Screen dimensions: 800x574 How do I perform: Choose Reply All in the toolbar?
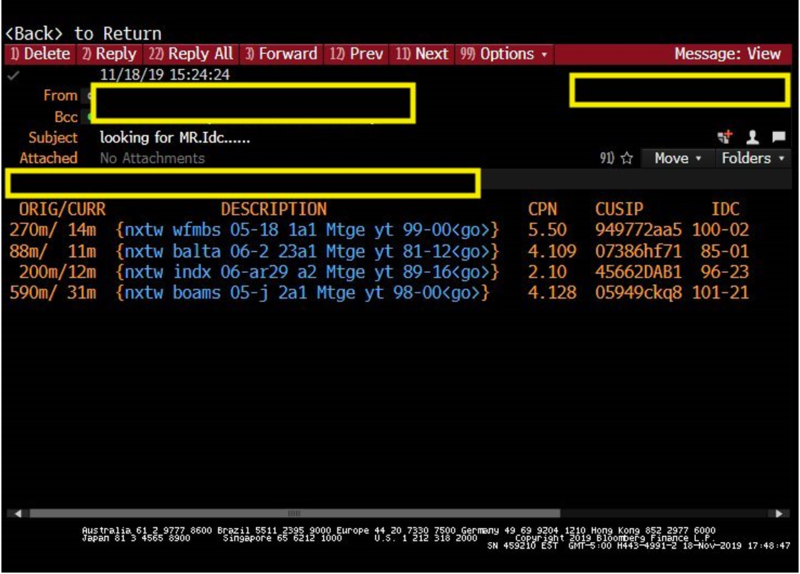[x=191, y=54]
